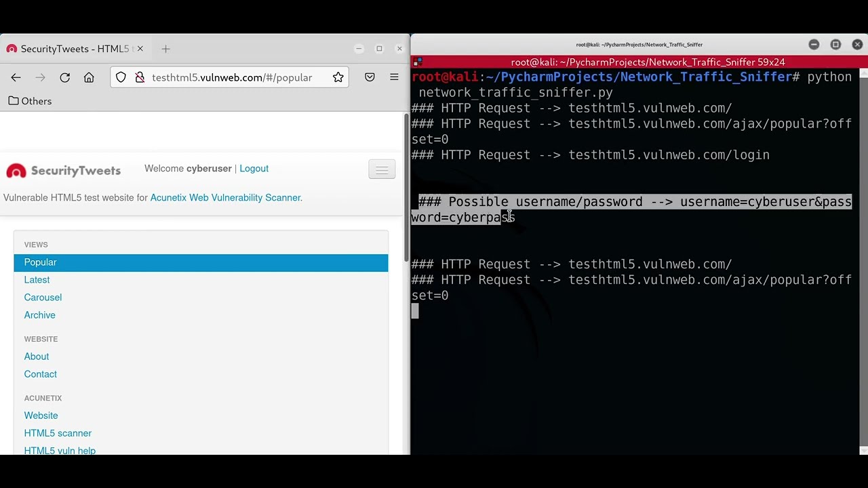Viewport: 868px width, 488px height.
Task: Click the SecurityTweets logo
Action: pyautogui.click(x=64, y=171)
